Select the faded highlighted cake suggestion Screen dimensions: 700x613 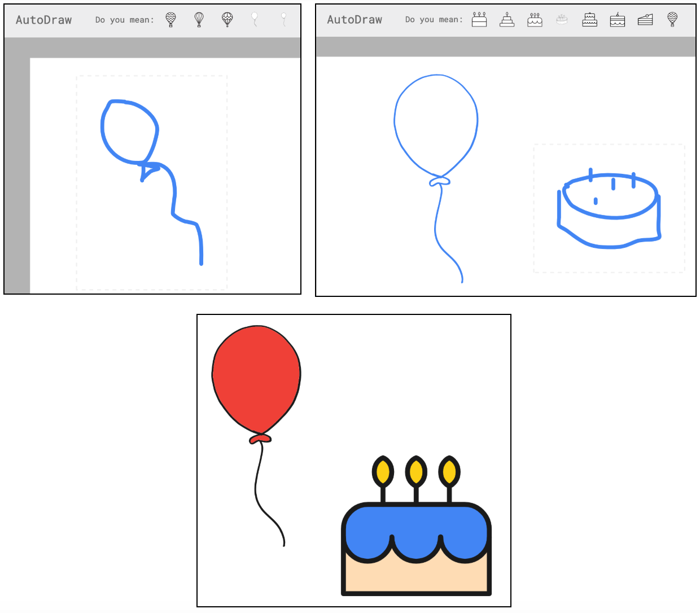click(x=562, y=20)
